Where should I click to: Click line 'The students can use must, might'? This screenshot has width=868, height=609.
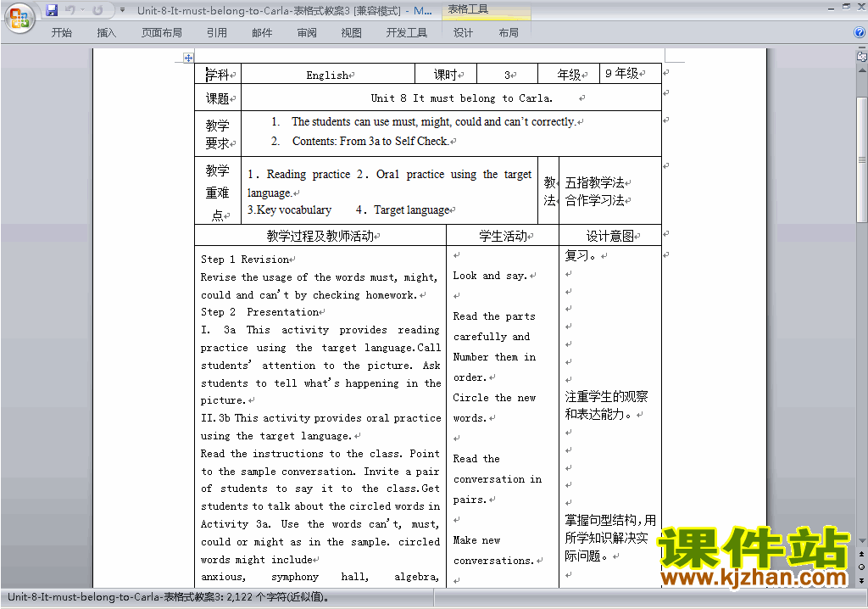(x=433, y=122)
